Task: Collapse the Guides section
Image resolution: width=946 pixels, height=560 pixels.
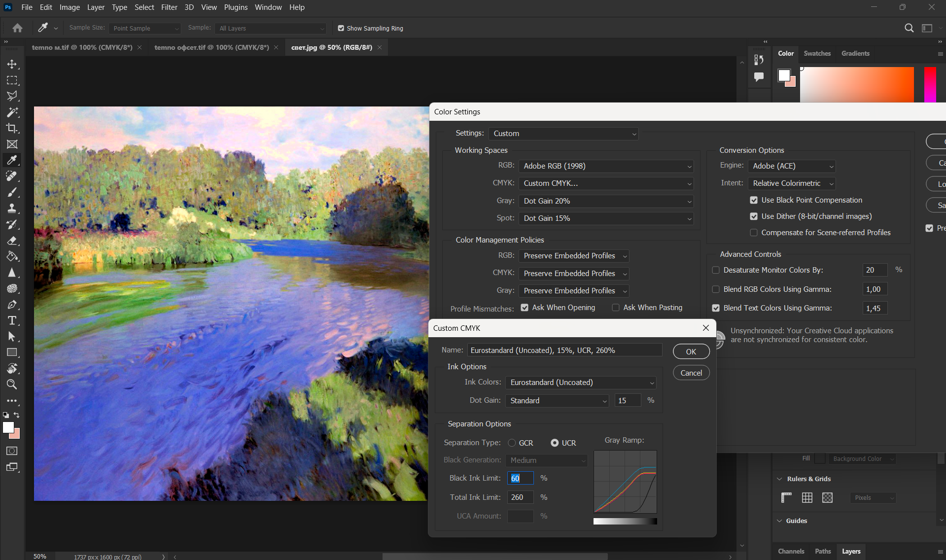Action: click(779, 521)
